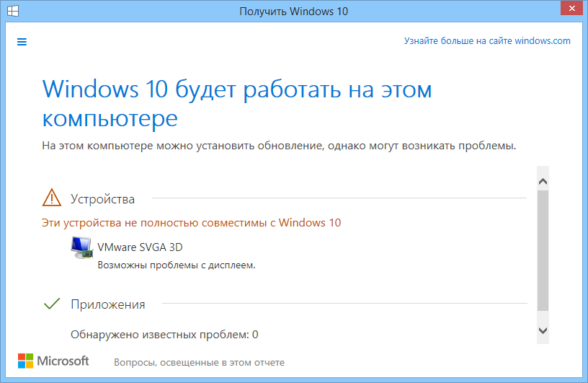Click text Возможны проблемы с дисплеем
The height and width of the screenshot is (383, 588).
pos(177,265)
